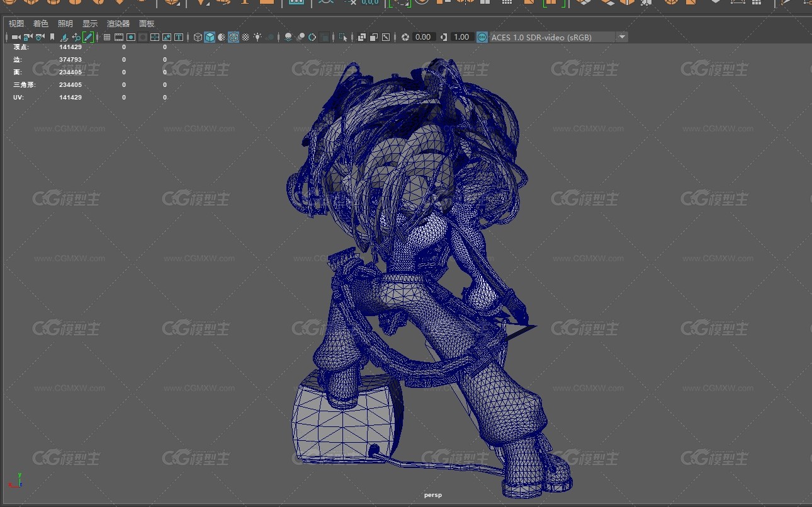Click the Motion Blur icon
This screenshot has width=812, height=507.
coord(301,37)
